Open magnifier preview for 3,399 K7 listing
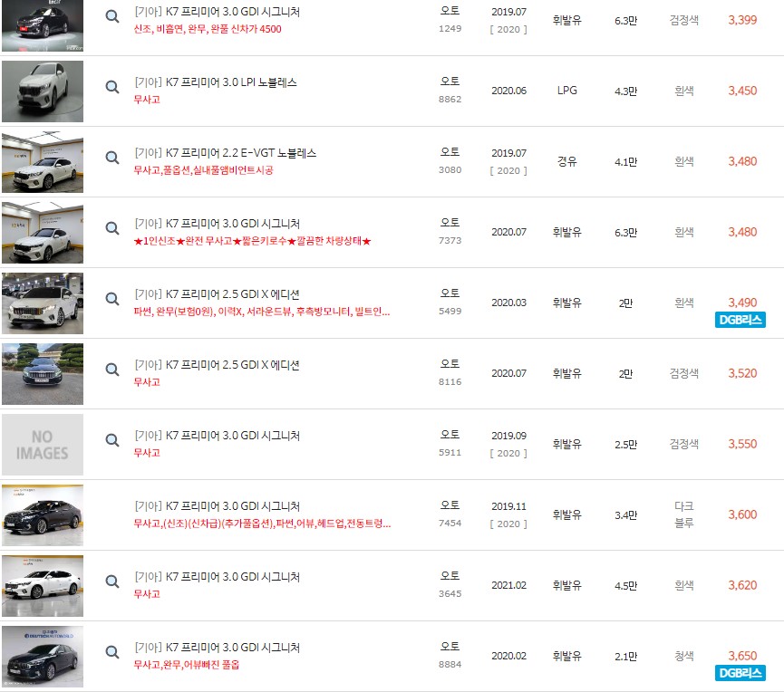 coord(112,16)
